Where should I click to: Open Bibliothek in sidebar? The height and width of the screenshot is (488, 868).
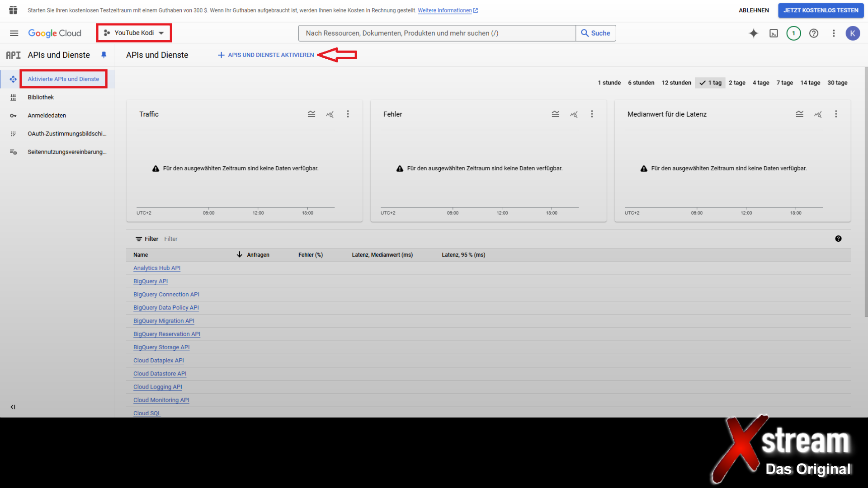click(x=41, y=97)
